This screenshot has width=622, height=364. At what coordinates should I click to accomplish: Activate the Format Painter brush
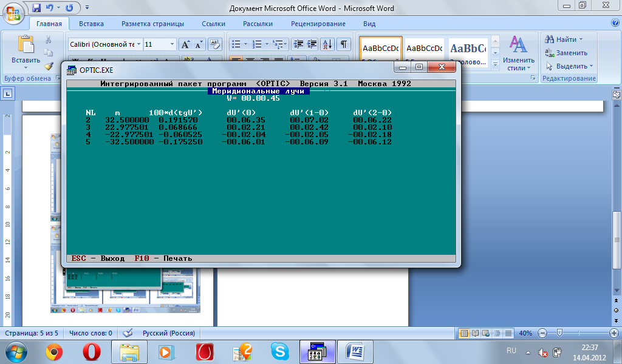49,66
